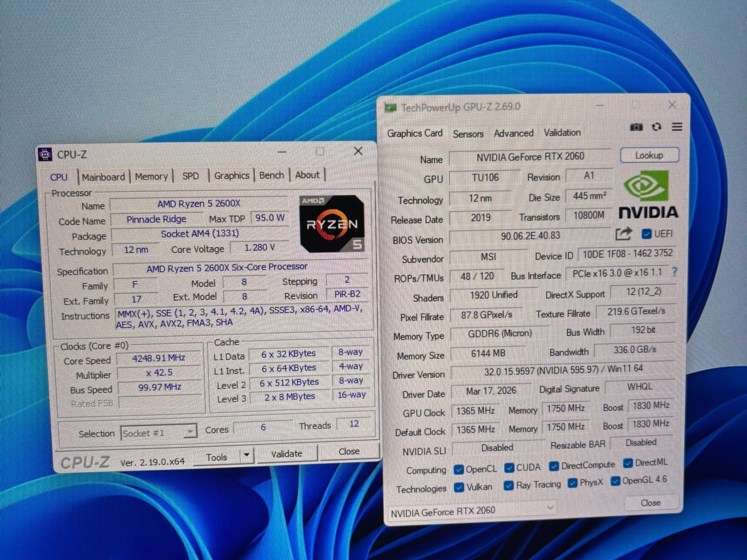Toggle the OpenGL 4.6 checkbox
747x560 pixels.
[x=615, y=481]
